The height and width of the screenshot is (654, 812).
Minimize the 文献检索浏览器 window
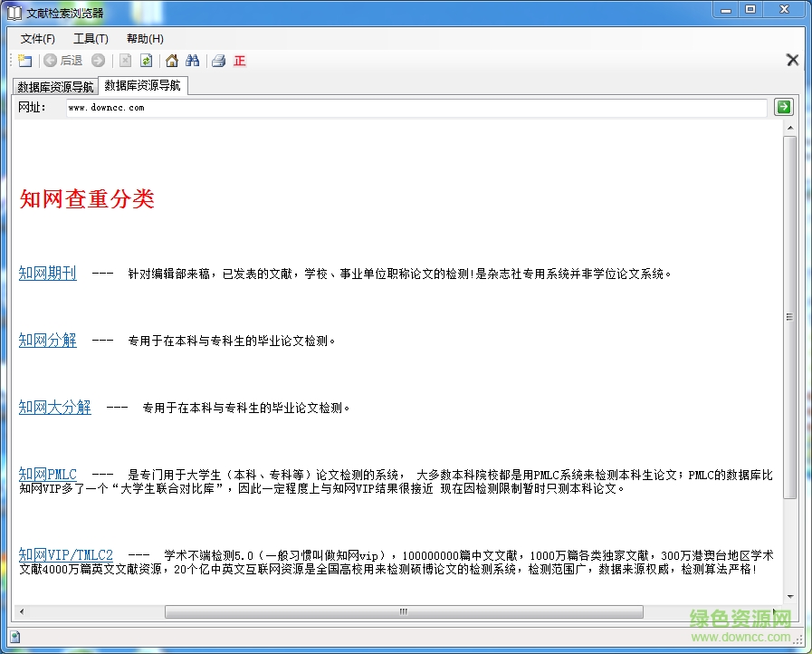[x=726, y=10]
